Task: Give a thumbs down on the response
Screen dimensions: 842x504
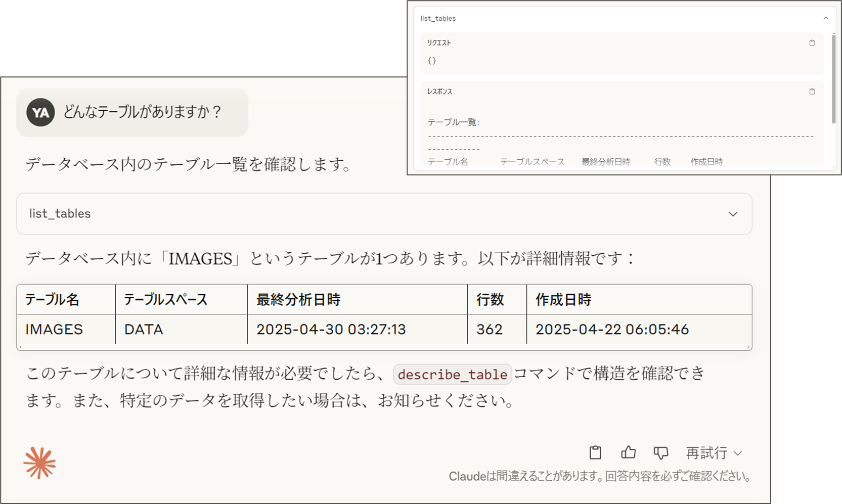Action: [x=661, y=453]
